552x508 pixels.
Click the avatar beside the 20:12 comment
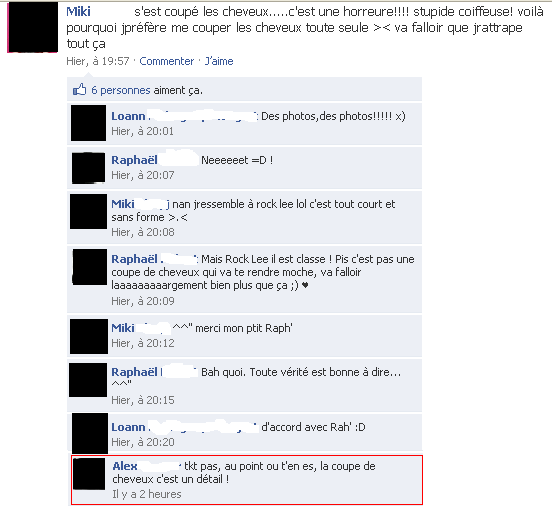click(89, 336)
